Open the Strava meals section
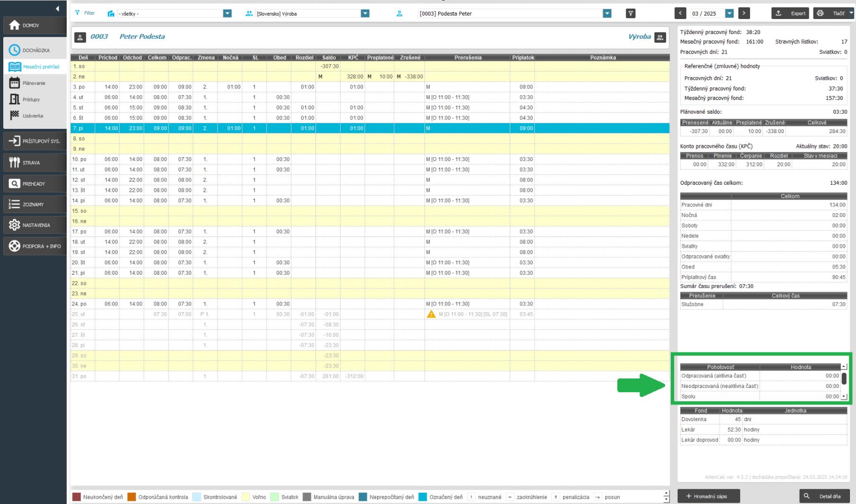Viewport: 856px width, 504px height. coord(34,162)
